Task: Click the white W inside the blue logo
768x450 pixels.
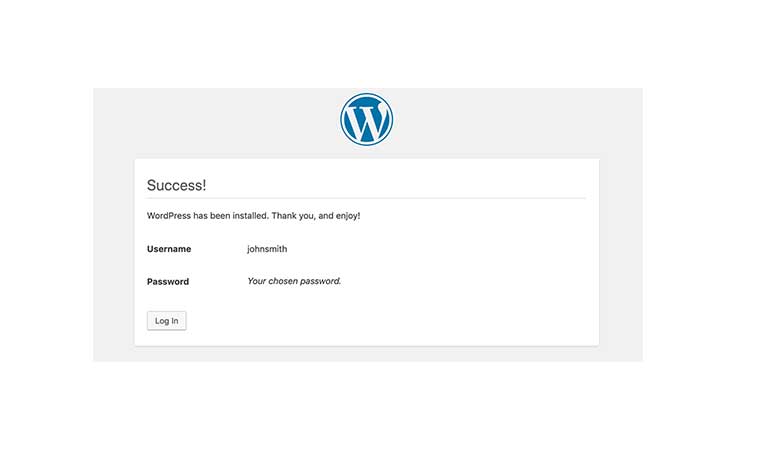Action: (366, 120)
